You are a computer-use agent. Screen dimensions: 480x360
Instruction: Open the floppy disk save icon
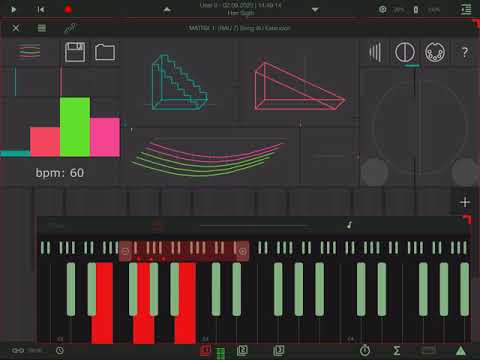click(75, 52)
